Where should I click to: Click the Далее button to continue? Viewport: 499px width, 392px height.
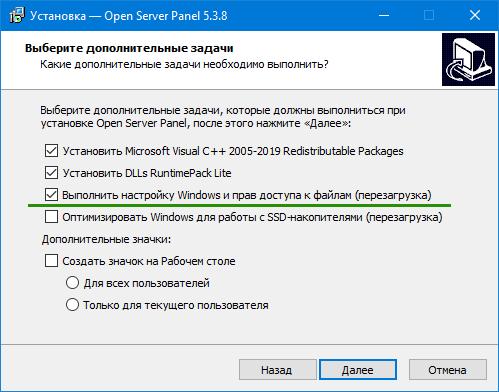358,370
